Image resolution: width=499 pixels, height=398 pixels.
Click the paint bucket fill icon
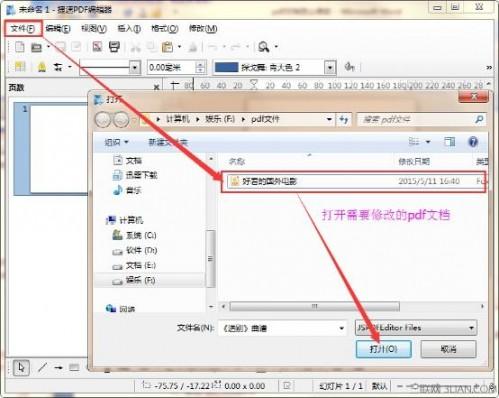pos(349,67)
